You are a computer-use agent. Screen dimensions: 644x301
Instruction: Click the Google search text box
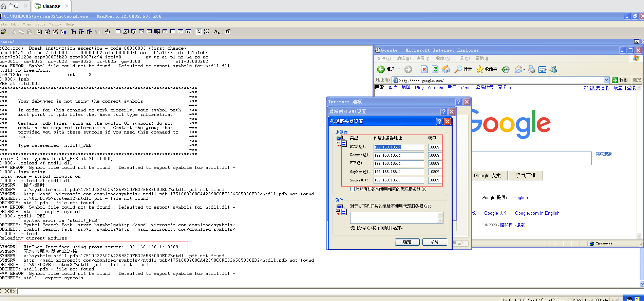[531, 158]
